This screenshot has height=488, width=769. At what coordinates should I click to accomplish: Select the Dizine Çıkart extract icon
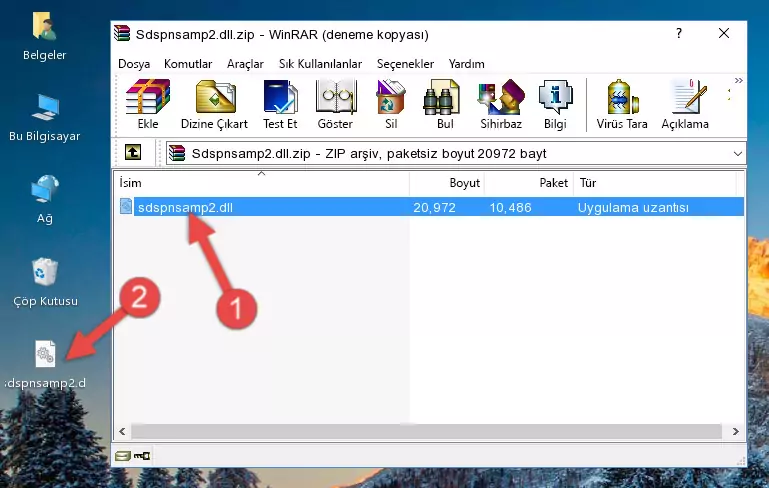pyautogui.click(x=214, y=104)
